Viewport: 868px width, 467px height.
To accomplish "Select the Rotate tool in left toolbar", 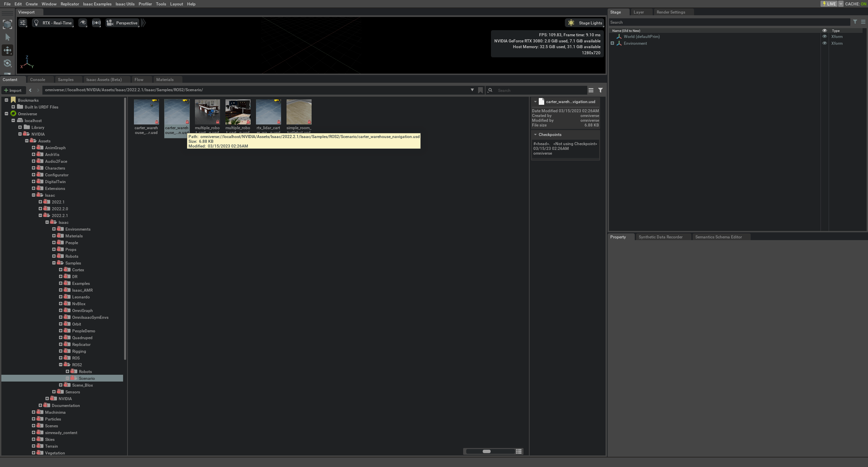I will (x=7, y=63).
